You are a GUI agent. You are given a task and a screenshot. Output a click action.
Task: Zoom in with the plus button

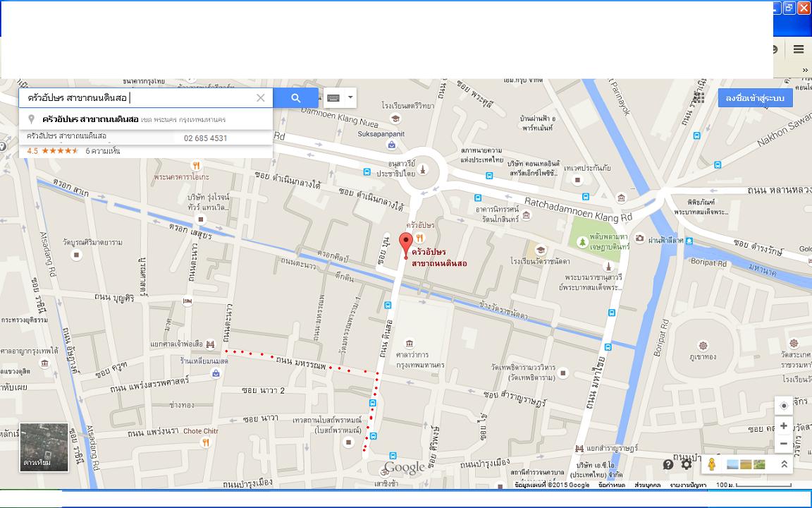(x=784, y=426)
